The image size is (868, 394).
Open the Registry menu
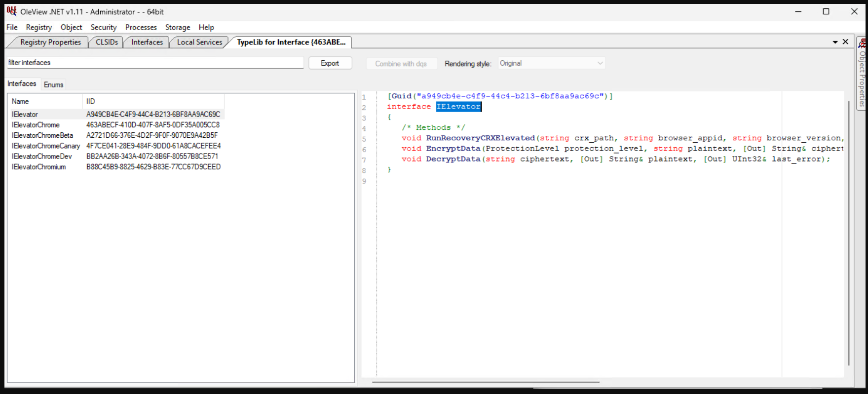click(x=38, y=27)
